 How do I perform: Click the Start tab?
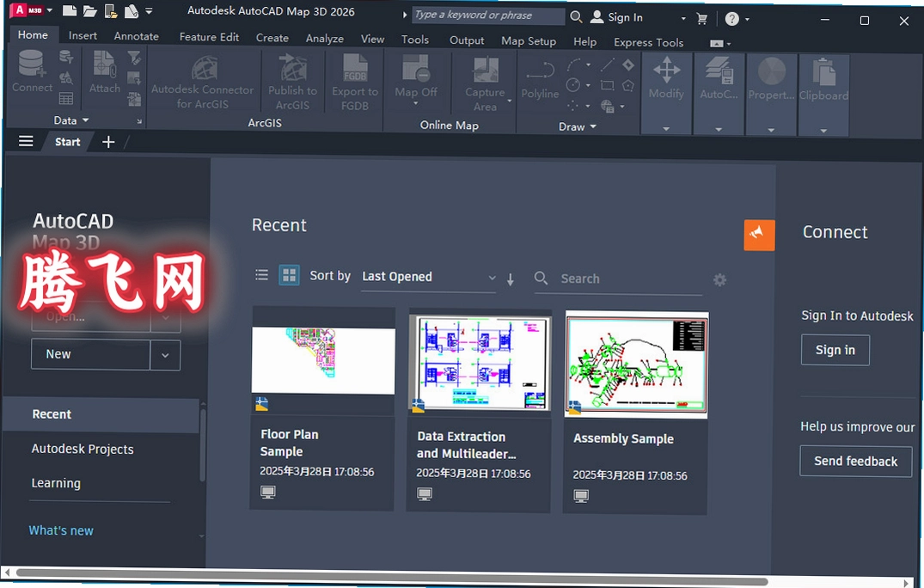tap(68, 141)
